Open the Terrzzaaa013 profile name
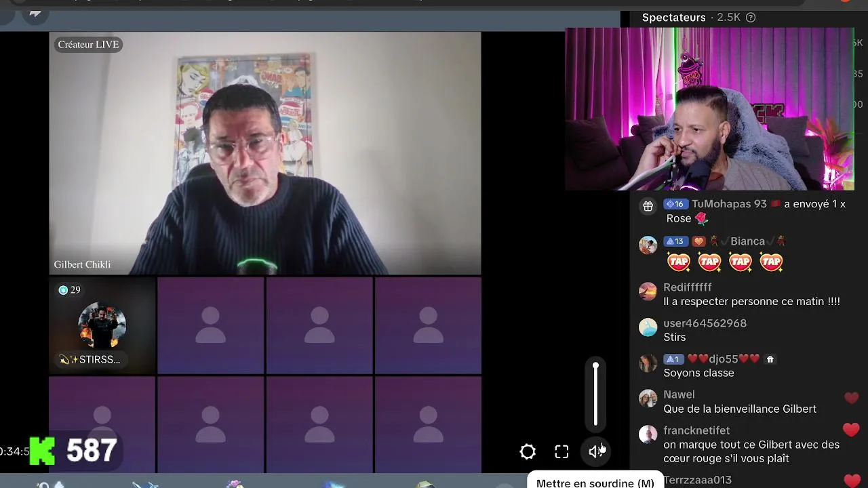 (697, 480)
